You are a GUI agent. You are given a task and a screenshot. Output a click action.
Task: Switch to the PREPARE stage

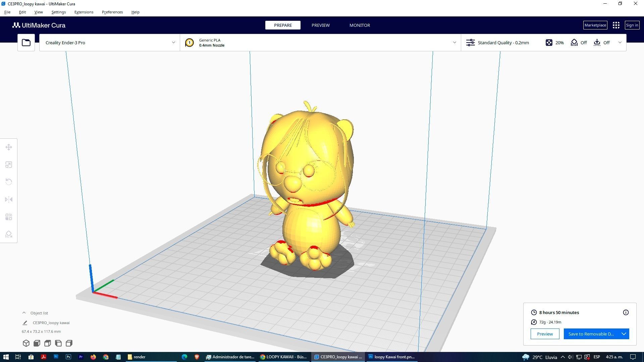click(x=283, y=25)
